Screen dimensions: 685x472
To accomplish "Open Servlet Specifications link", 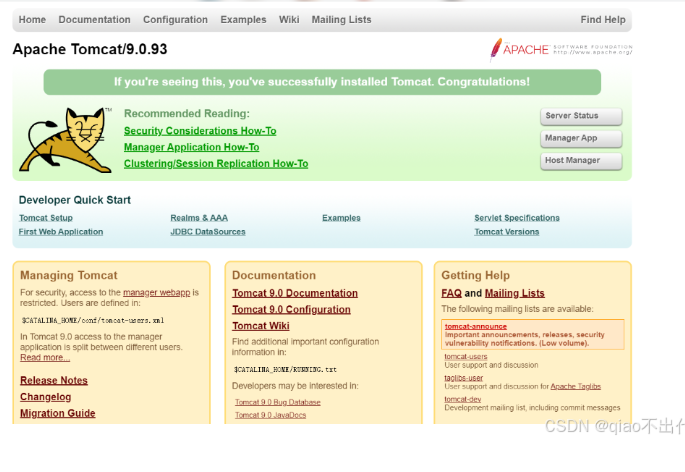I will pyautogui.click(x=517, y=218).
